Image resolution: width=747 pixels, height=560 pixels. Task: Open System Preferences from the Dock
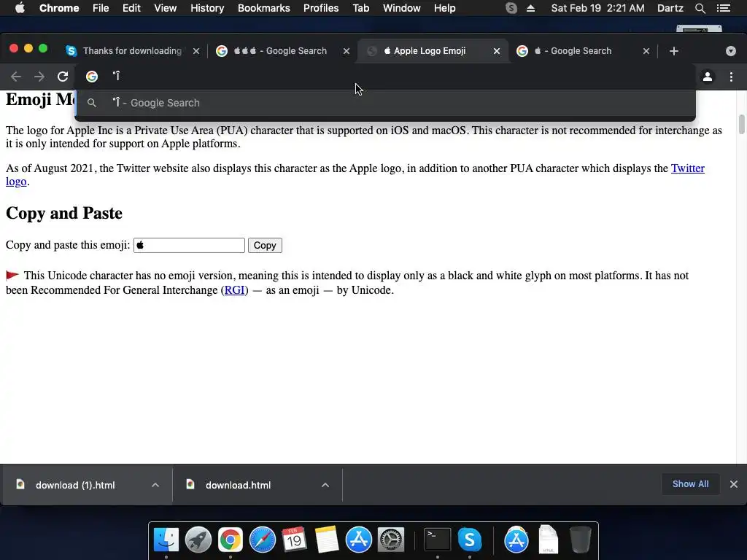coord(391,540)
